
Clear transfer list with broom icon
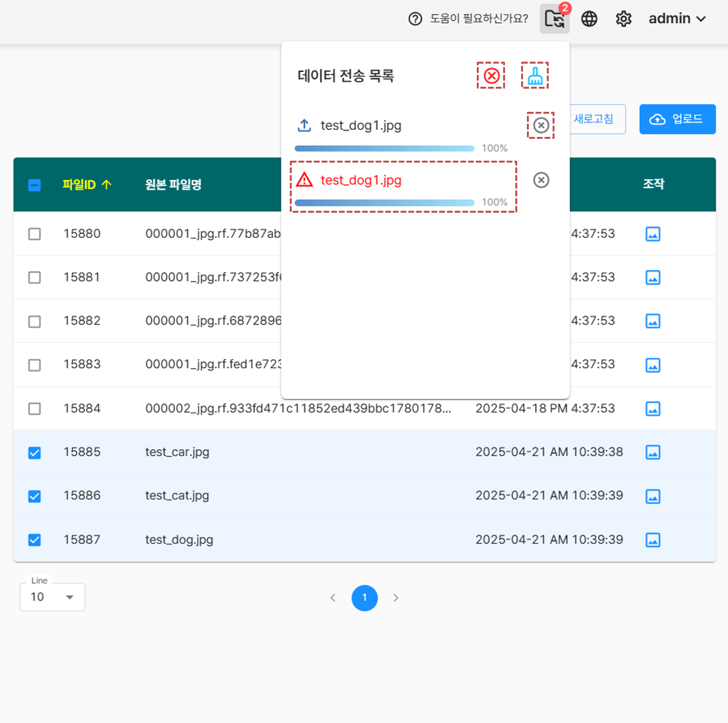pos(535,76)
